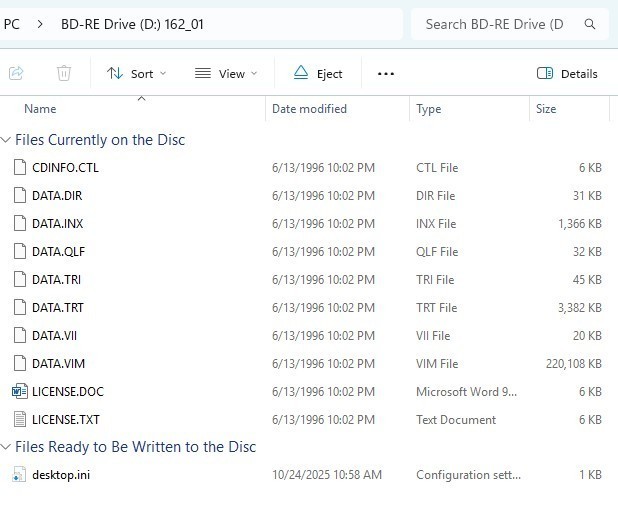Click the Share icon in toolbar
Screen dimensions: 618x508
(16, 73)
